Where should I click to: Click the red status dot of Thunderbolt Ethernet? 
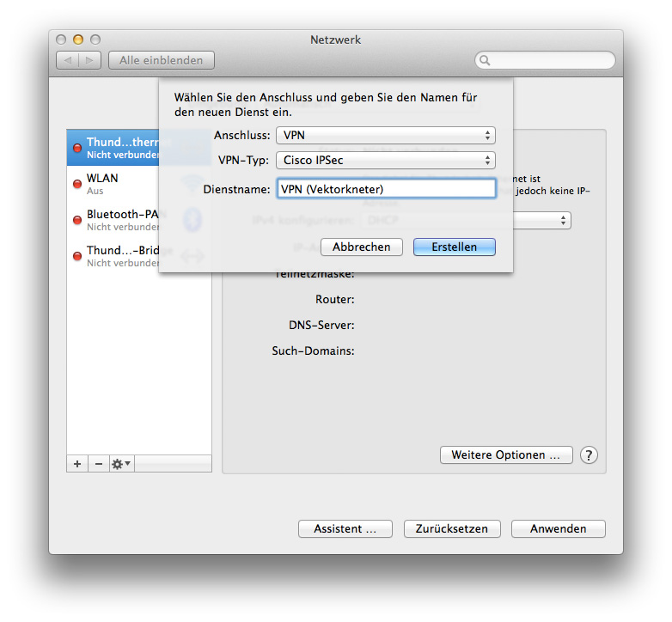click(x=77, y=148)
